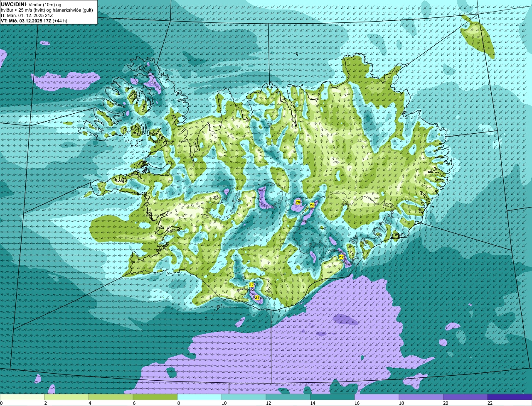Select the 16–18 m/s lavender legend swatch
This screenshot has width=532, height=406.
377,397
